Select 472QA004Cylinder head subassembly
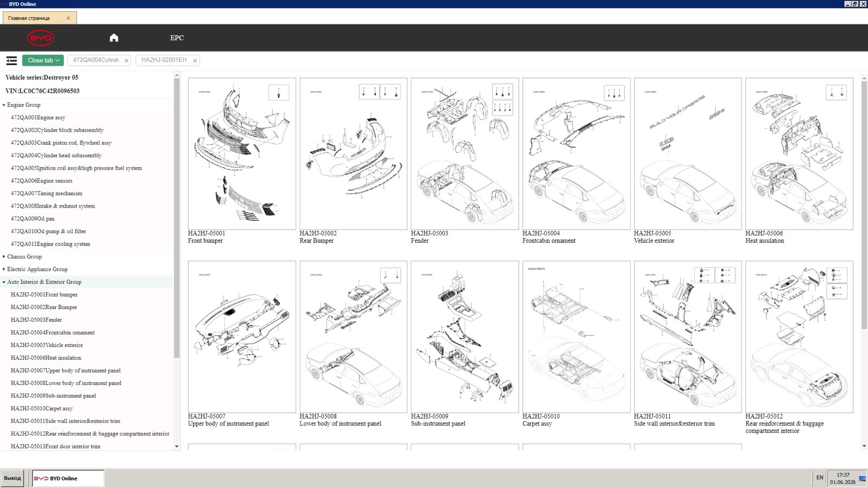Viewport: 868px width, 488px height. [x=56, y=156]
